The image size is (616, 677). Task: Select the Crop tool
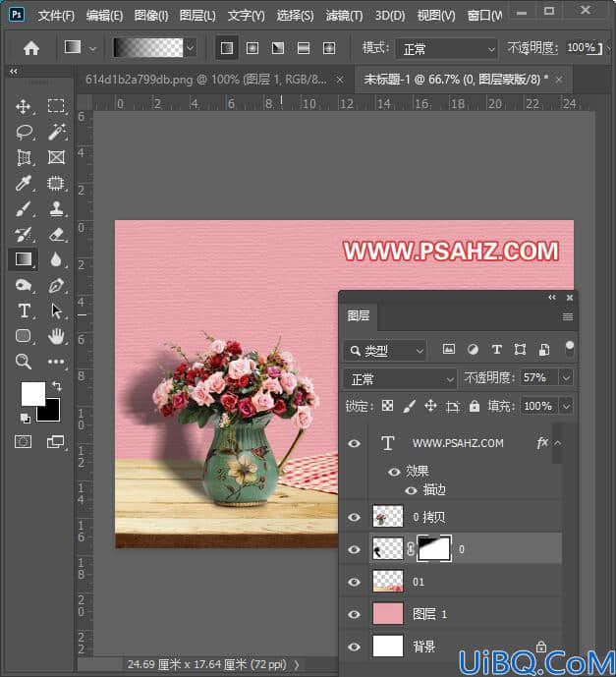[24, 157]
